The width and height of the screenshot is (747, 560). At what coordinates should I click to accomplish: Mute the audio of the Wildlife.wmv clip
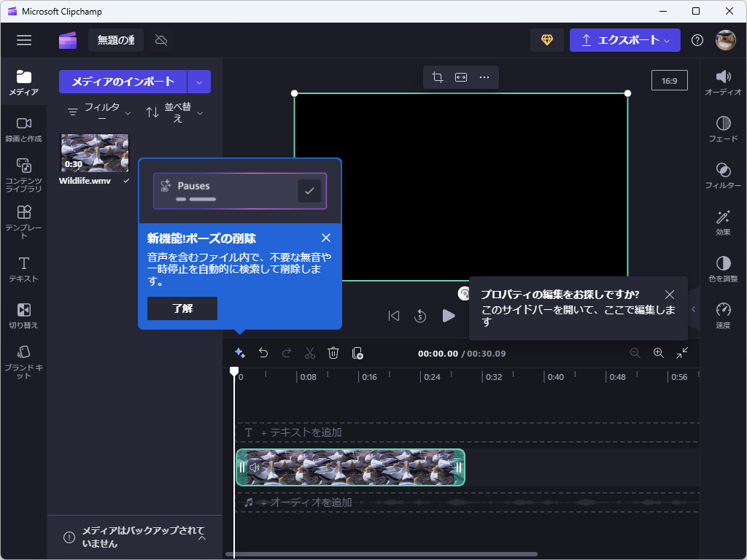[253, 467]
